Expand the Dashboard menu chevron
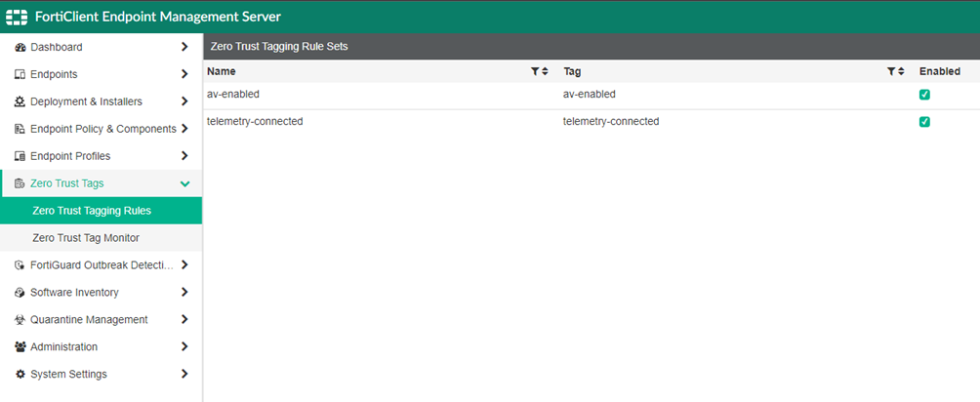This screenshot has width=980, height=402. pyautogui.click(x=184, y=47)
